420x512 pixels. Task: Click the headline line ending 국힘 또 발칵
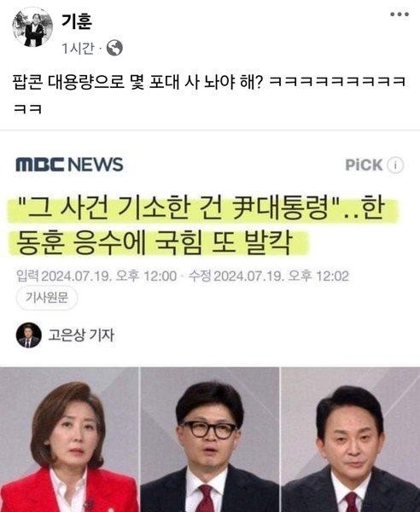[x=154, y=242]
